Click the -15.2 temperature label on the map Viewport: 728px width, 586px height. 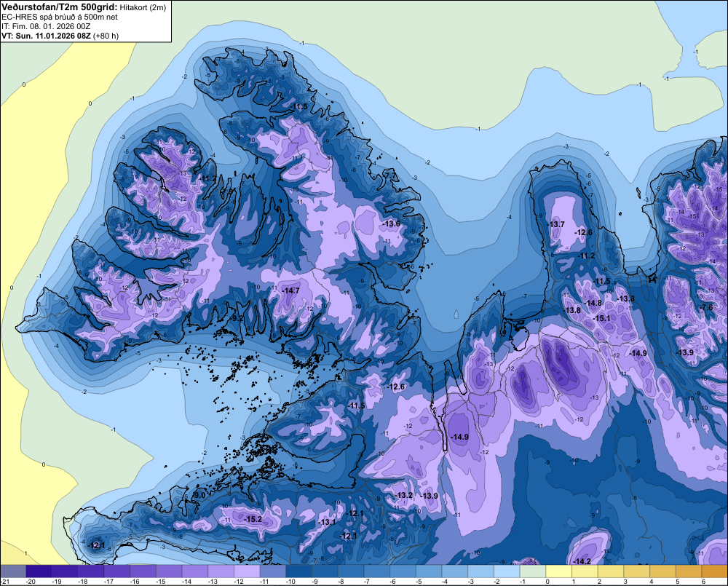click(253, 520)
